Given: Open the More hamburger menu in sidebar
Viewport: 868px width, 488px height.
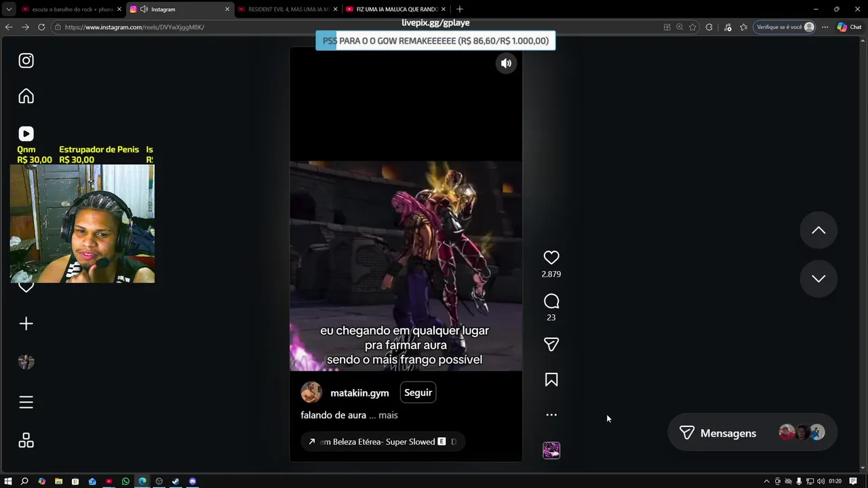Looking at the screenshot, I should pyautogui.click(x=26, y=403).
